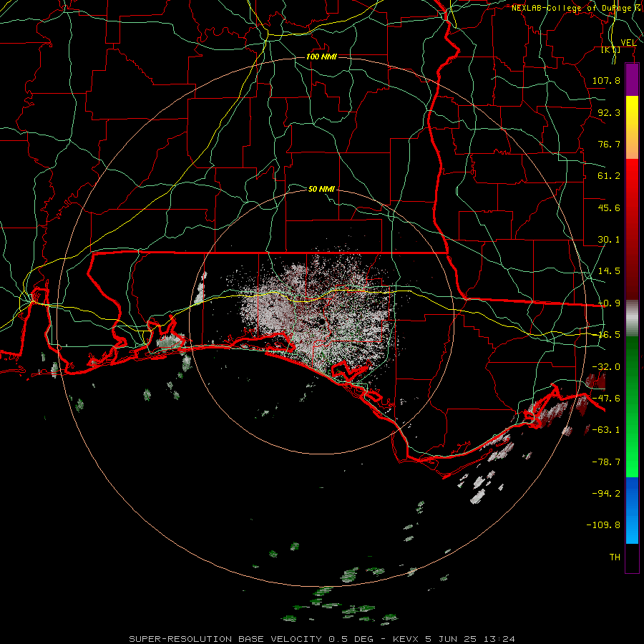Select the 30.1 velocity scale value
644x644 pixels.
click(609, 240)
